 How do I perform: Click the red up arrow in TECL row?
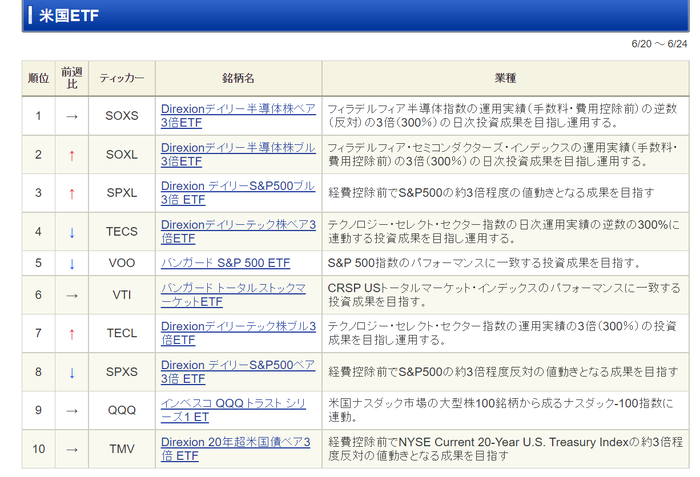[72, 334]
